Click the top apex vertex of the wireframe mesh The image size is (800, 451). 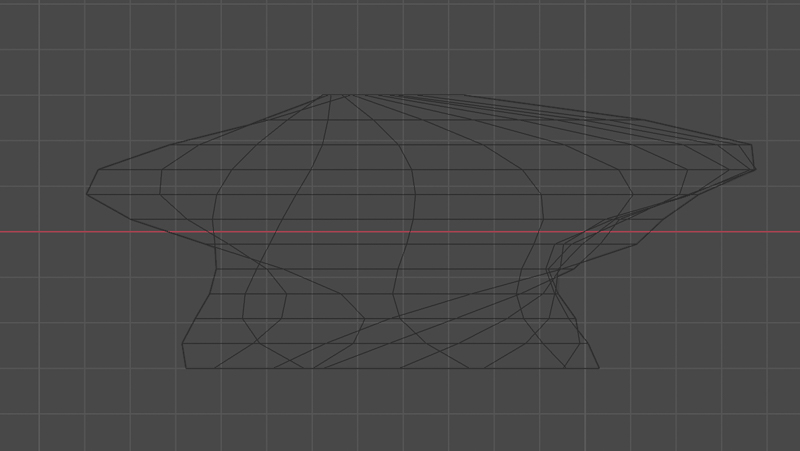[x=327, y=95]
